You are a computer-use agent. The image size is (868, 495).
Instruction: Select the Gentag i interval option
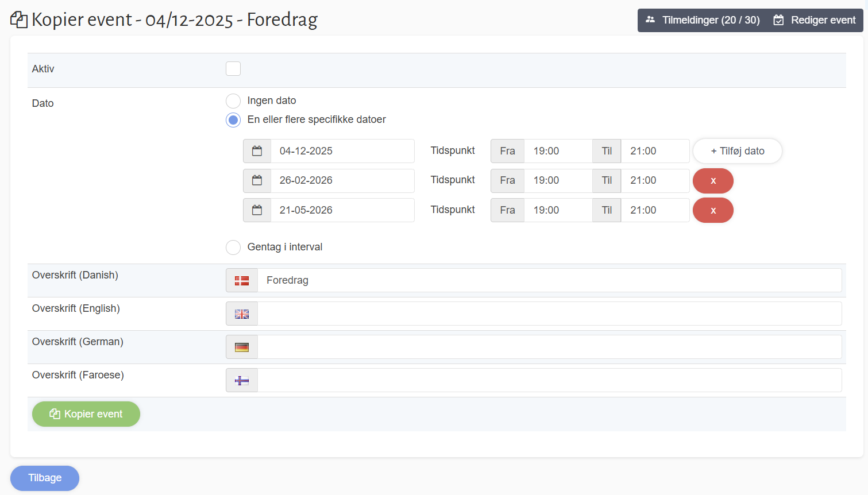click(233, 247)
